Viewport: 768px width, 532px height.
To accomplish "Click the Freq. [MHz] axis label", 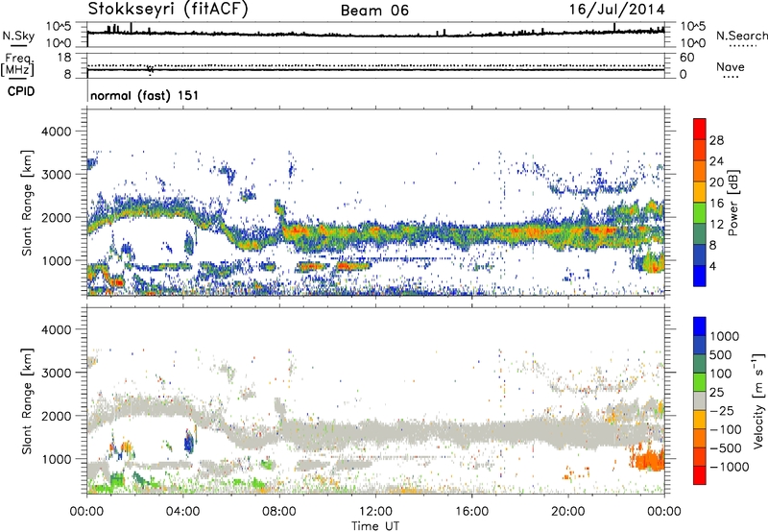I will pyautogui.click(x=18, y=64).
